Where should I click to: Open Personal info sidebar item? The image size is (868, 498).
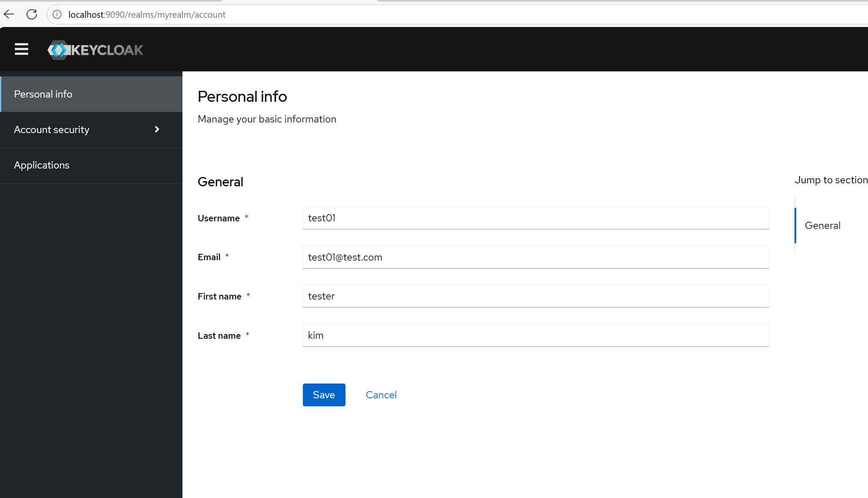(x=43, y=94)
